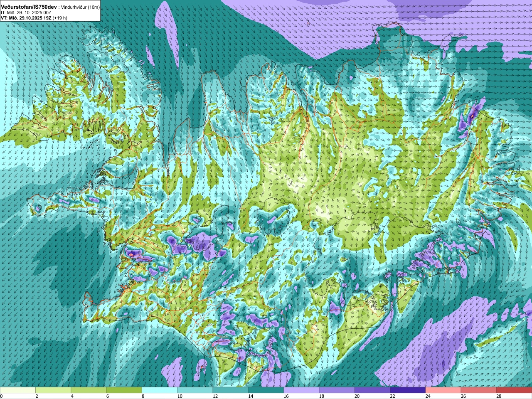This screenshot has width=532, height=399.
Task: Click the legend scale label 26
Action: (463, 396)
